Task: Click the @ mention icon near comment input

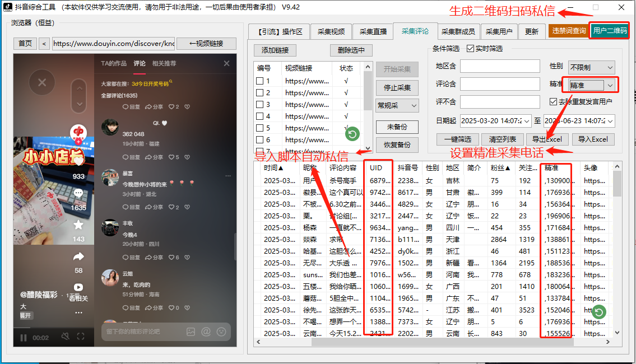Action: pyautogui.click(x=205, y=332)
